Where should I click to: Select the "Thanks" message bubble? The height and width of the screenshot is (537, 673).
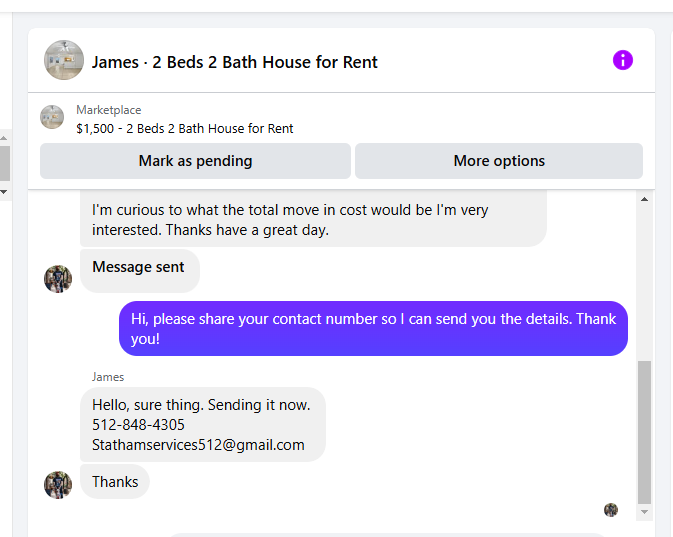tap(115, 482)
